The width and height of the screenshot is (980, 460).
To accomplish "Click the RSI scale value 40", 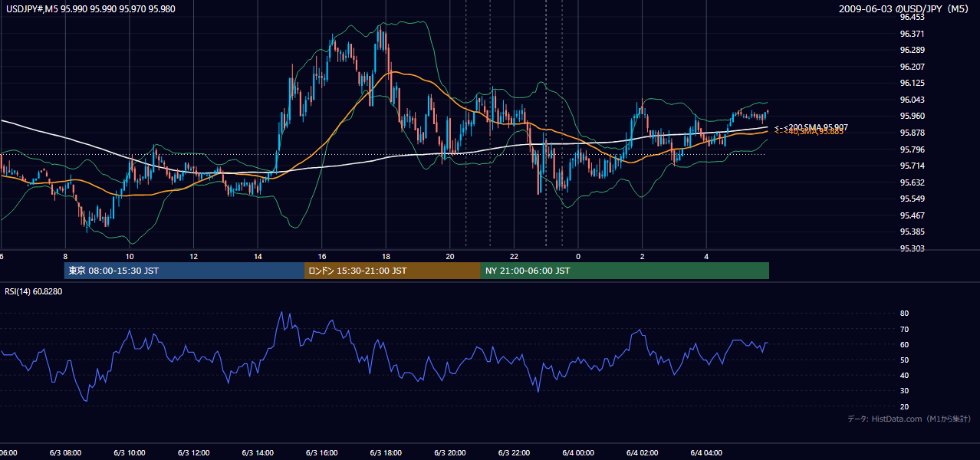I will (904, 375).
